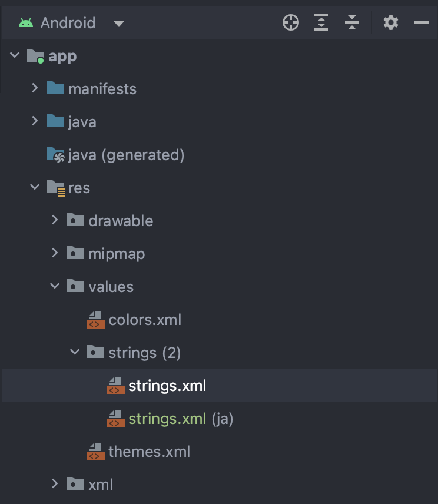Viewport: 438px width, 504px height.
Task: Select the res folder label
Action: coord(79,188)
